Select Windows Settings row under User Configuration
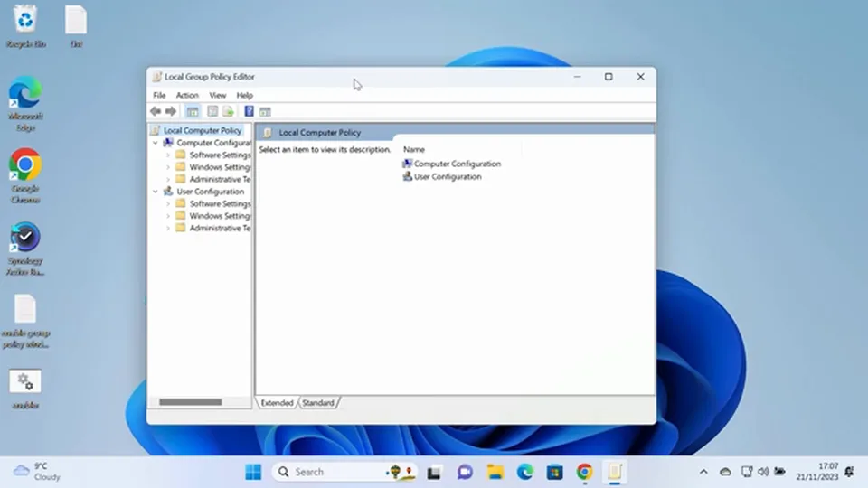The width and height of the screenshot is (868, 488). [220, 216]
